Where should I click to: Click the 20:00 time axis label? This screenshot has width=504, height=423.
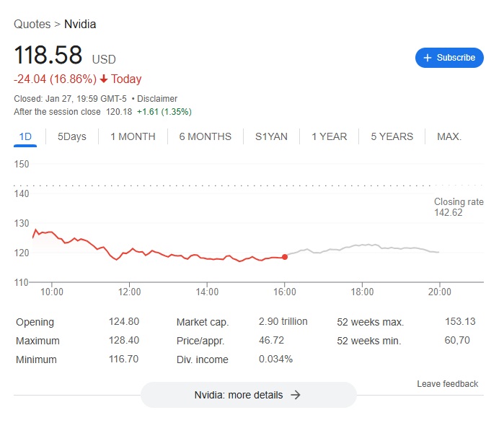(439, 292)
